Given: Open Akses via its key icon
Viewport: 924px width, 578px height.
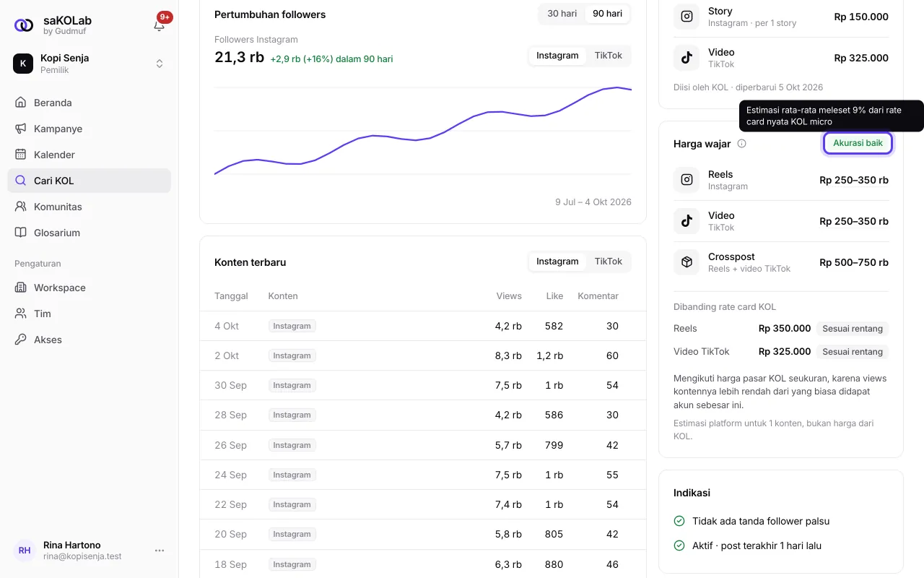Looking at the screenshot, I should [x=20, y=340].
